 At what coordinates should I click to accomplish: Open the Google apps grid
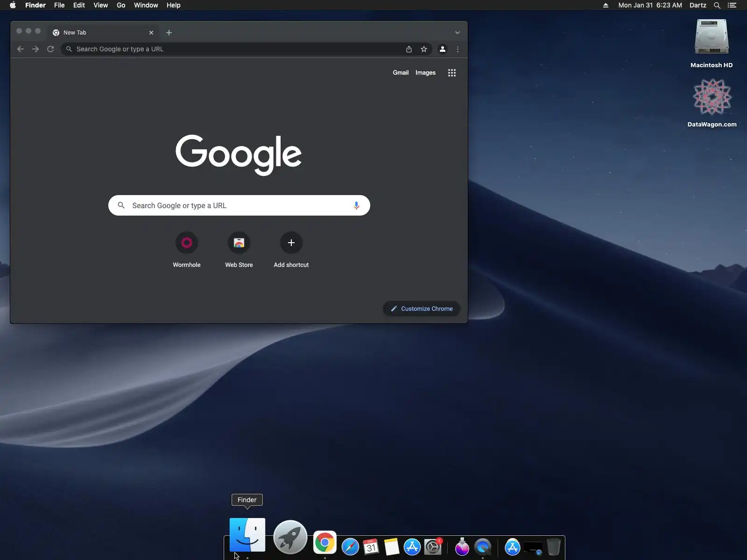click(x=452, y=73)
